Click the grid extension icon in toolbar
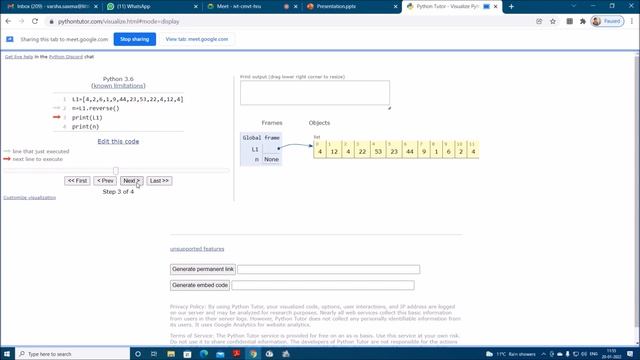The width and height of the screenshot is (640, 360). click(x=569, y=21)
